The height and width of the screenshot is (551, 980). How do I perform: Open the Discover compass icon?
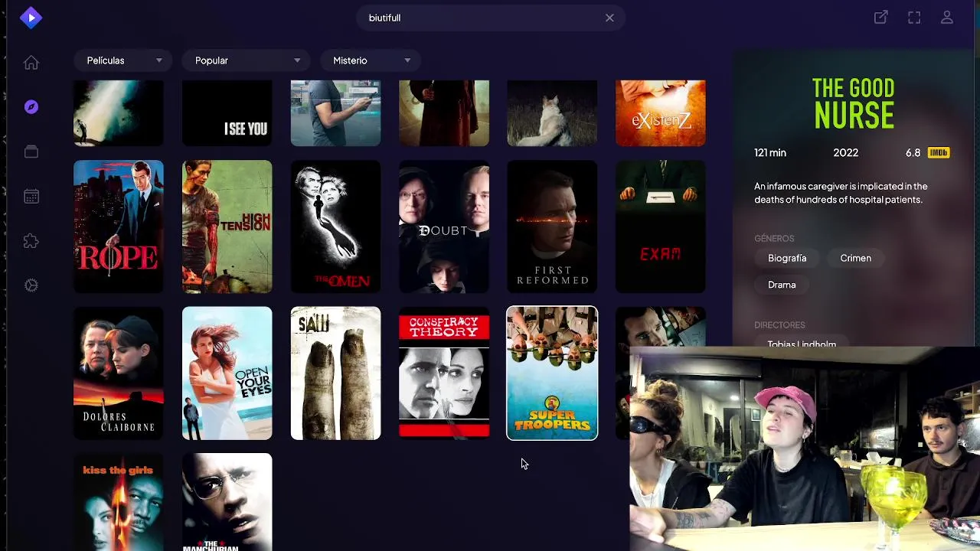[x=31, y=107]
